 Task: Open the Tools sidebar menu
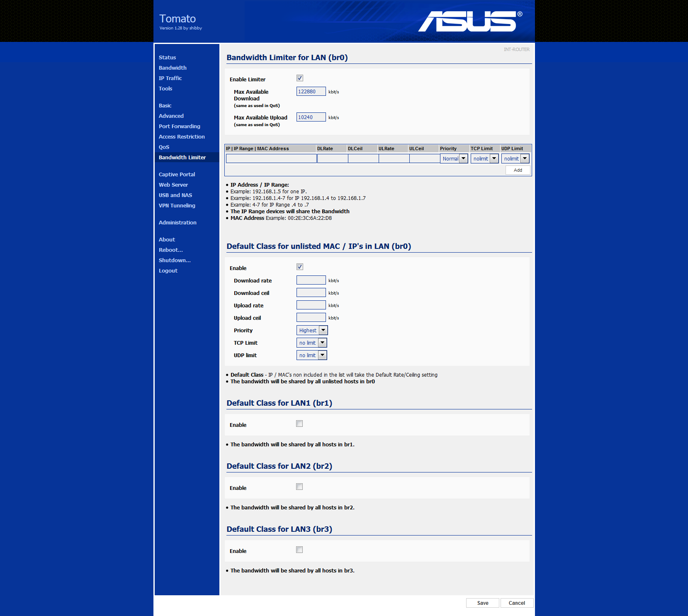tap(165, 88)
